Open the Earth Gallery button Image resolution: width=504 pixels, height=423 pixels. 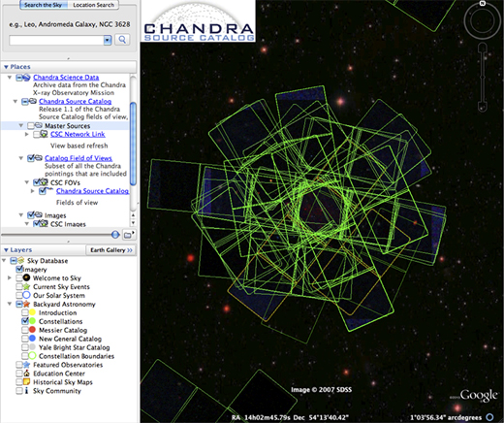click(111, 250)
